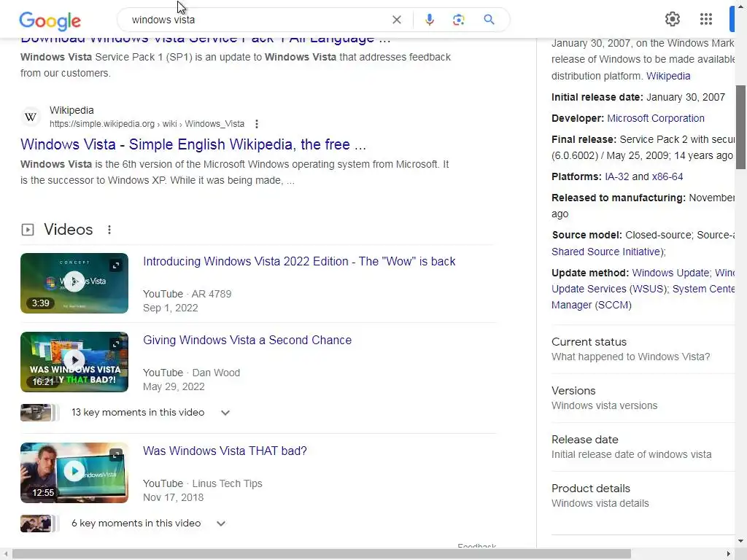Viewport: 747px width, 560px height.
Task: Open Windows Vista Simple English Wikipedia result
Action: (x=193, y=144)
